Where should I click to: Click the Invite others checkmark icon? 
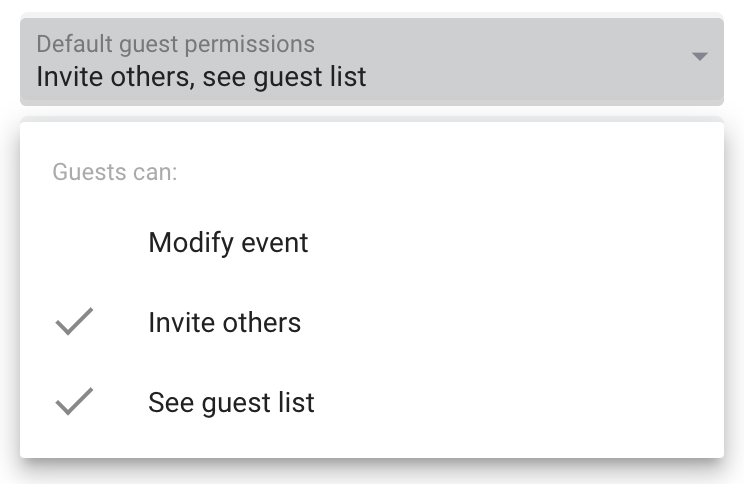(x=74, y=323)
